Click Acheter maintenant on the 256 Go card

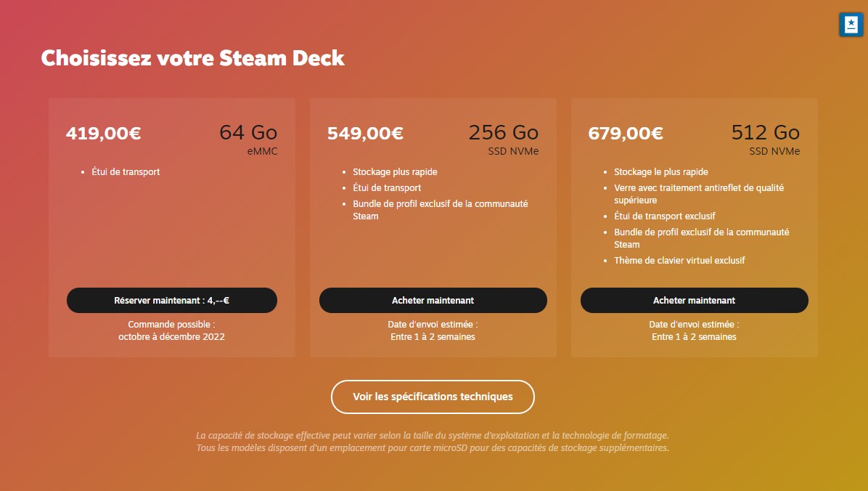point(433,300)
